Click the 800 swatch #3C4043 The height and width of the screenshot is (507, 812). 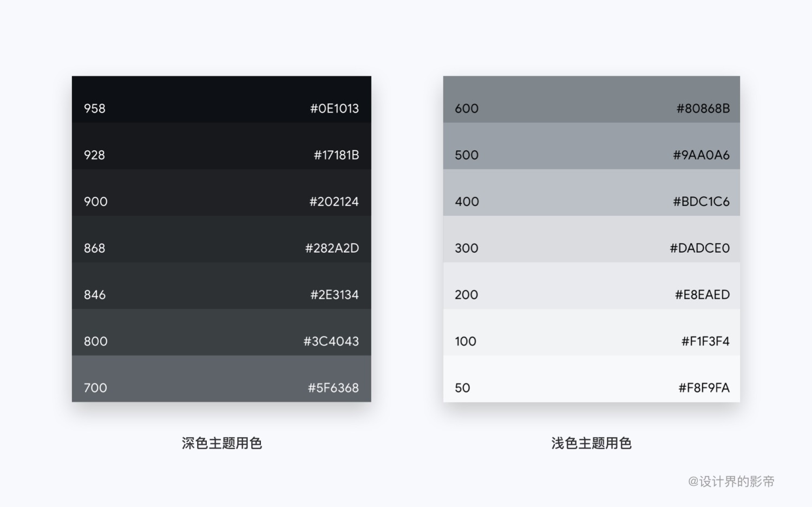[221, 341]
